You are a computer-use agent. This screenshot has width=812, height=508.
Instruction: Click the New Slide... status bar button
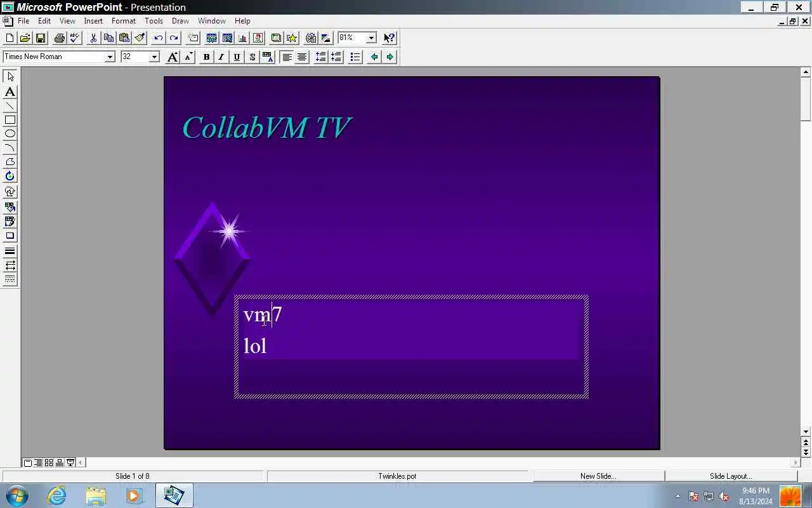[598, 476]
